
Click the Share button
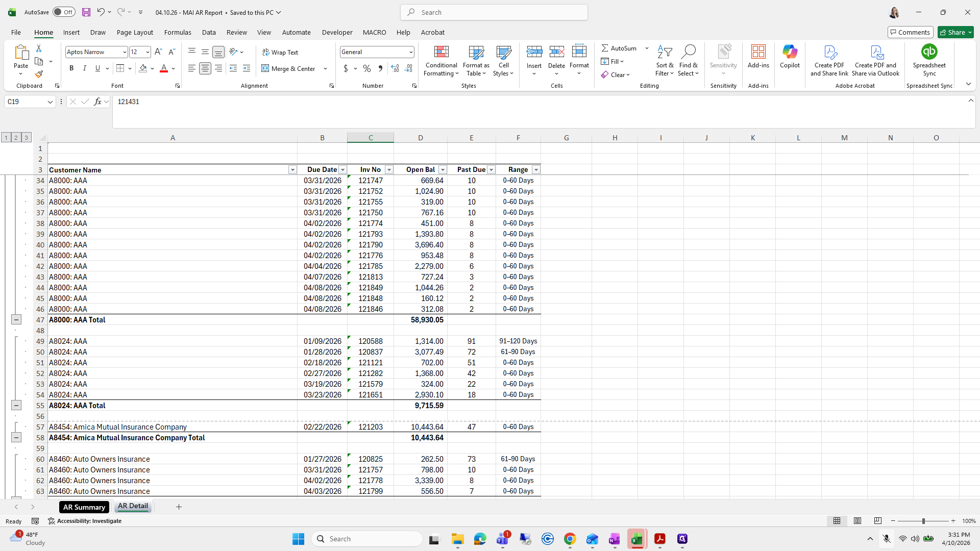click(x=955, y=32)
